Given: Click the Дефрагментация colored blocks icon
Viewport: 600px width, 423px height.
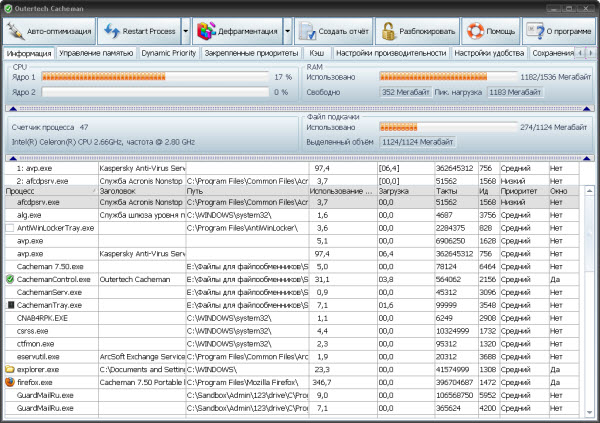Looking at the screenshot, I should tap(207, 29).
